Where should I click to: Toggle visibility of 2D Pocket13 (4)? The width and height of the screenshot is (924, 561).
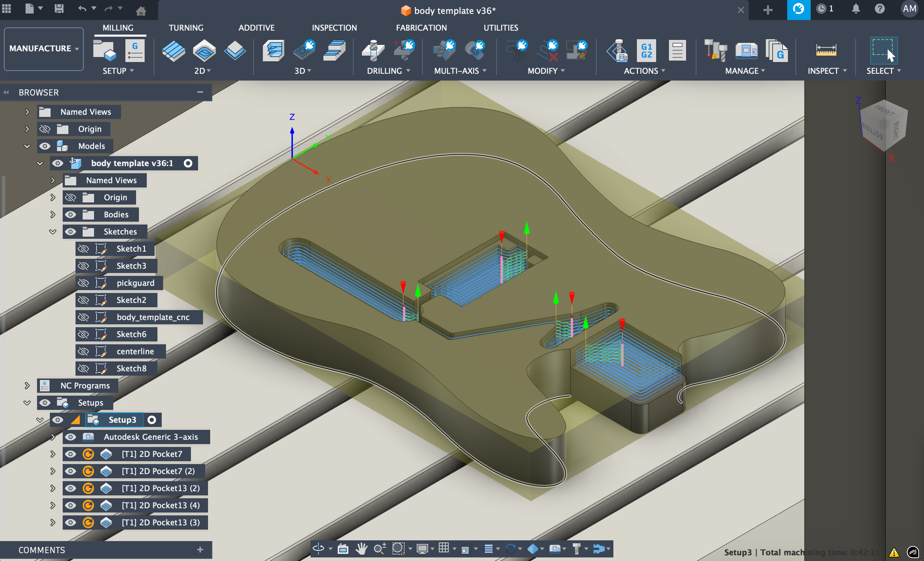point(71,505)
